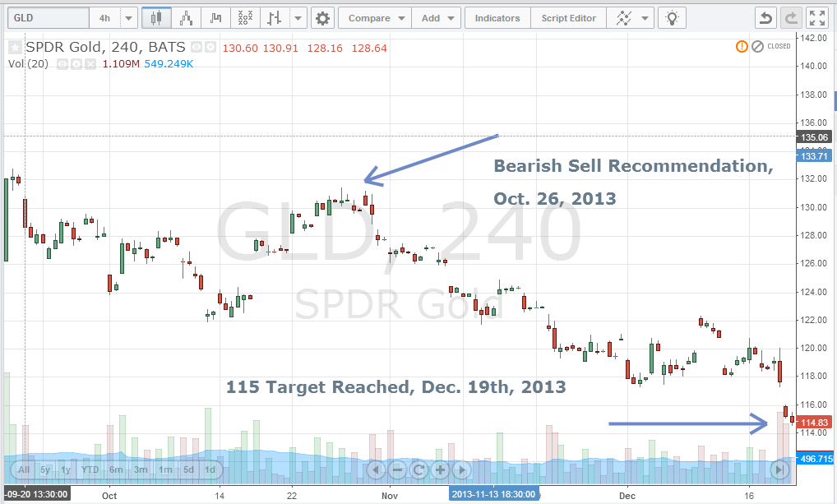Image resolution: width=837 pixels, height=504 pixels.
Task: Click the 135.06 crosshair price label
Action: click(813, 138)
